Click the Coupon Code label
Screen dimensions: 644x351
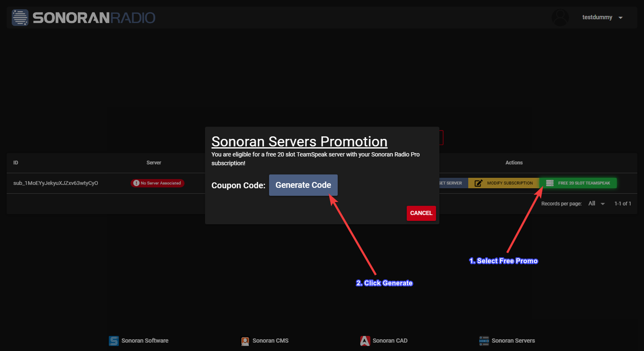[x=238, y=185]
